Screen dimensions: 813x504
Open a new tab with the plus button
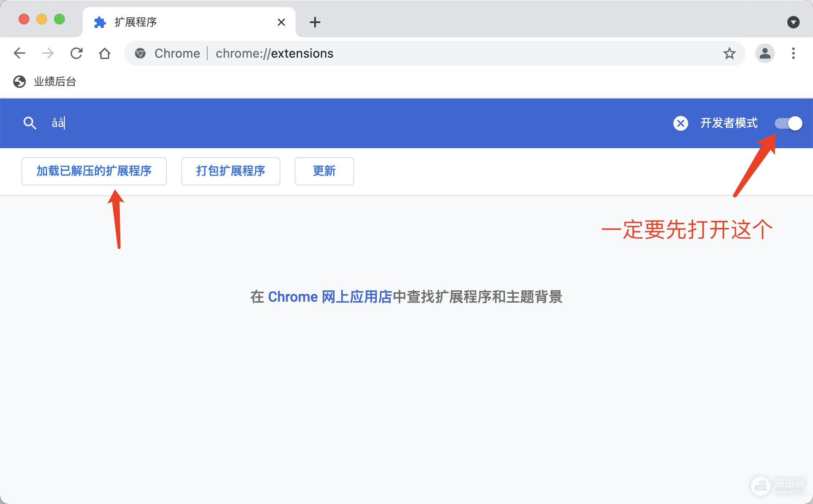pyautogui.click(x=315, y=22)
